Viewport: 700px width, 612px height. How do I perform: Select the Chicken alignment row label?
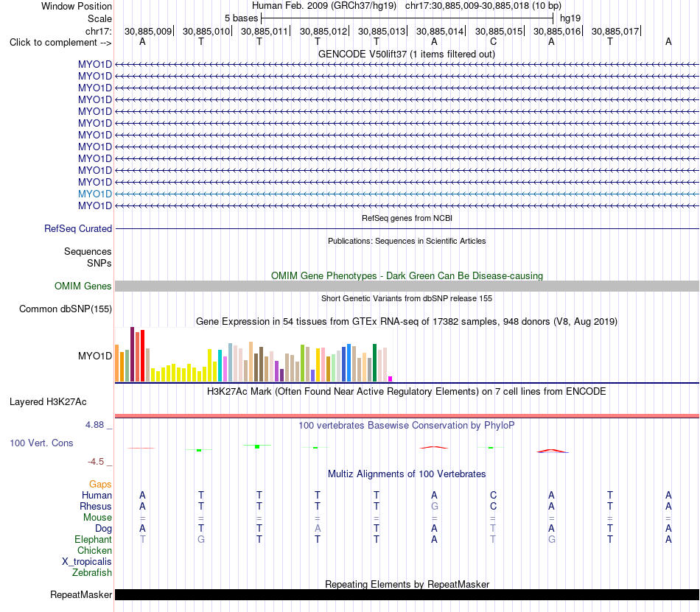(x=94, y=550)
